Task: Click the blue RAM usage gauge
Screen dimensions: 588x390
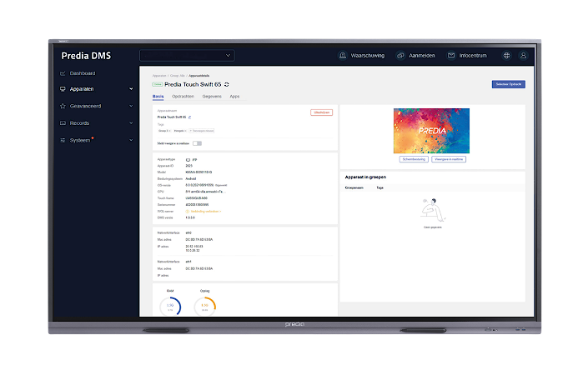Action: point(170,307)
